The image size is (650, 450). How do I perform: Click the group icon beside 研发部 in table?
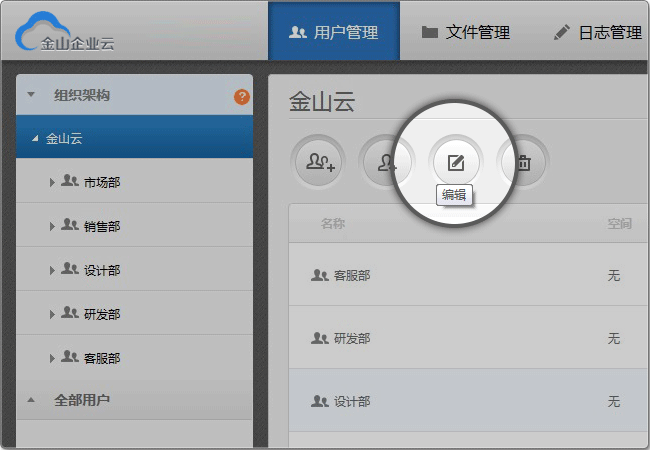(320, 338)
